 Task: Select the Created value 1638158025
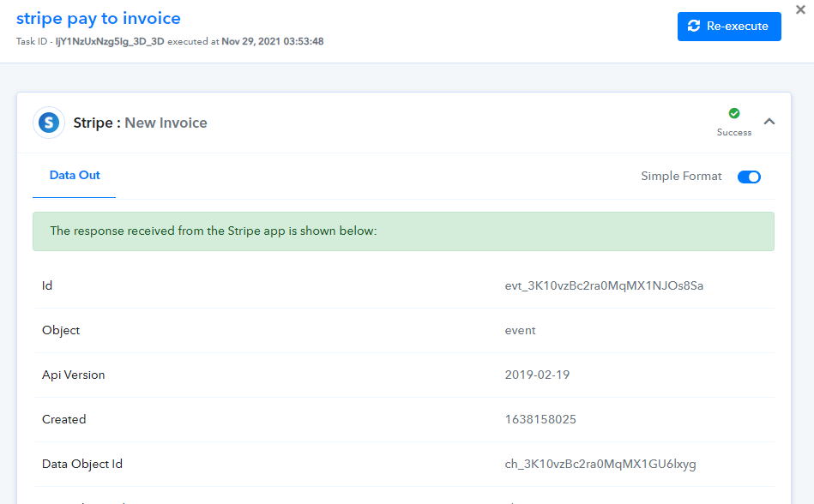tap(540, 419)
